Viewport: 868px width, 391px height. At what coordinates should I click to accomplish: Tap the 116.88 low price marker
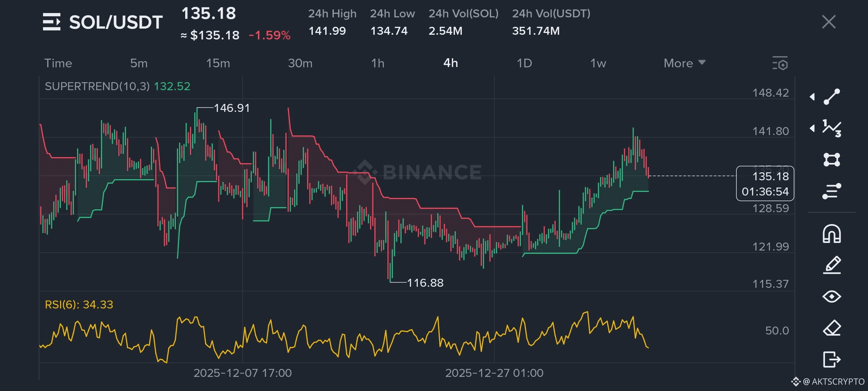click(425, 283)
